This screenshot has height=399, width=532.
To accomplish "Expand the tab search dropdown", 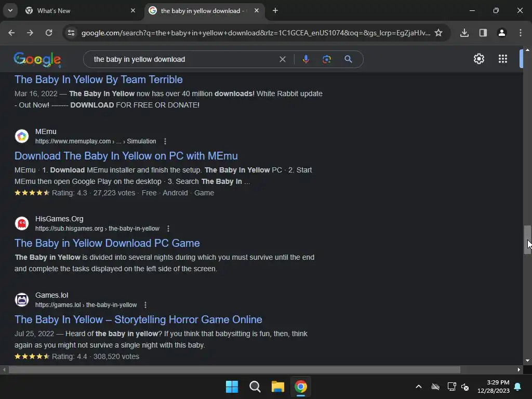I will tap(10, 10).
